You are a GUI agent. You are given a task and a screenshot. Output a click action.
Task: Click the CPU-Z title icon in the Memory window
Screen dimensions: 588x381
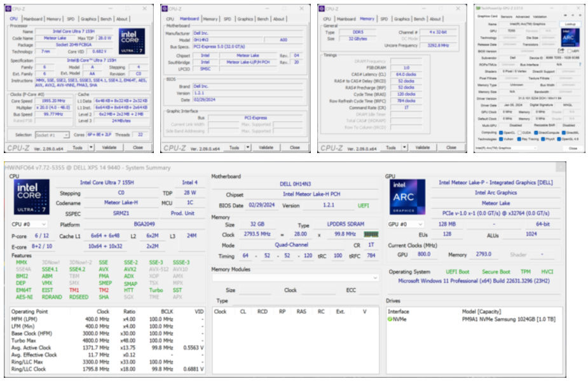pyautogui.click(x=322, y=9)
